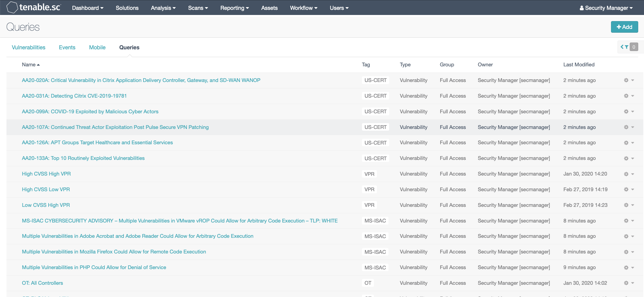644x297 pixels.
Task: Open gear menu for AA20-107A query row
Action: click(629, 127)
